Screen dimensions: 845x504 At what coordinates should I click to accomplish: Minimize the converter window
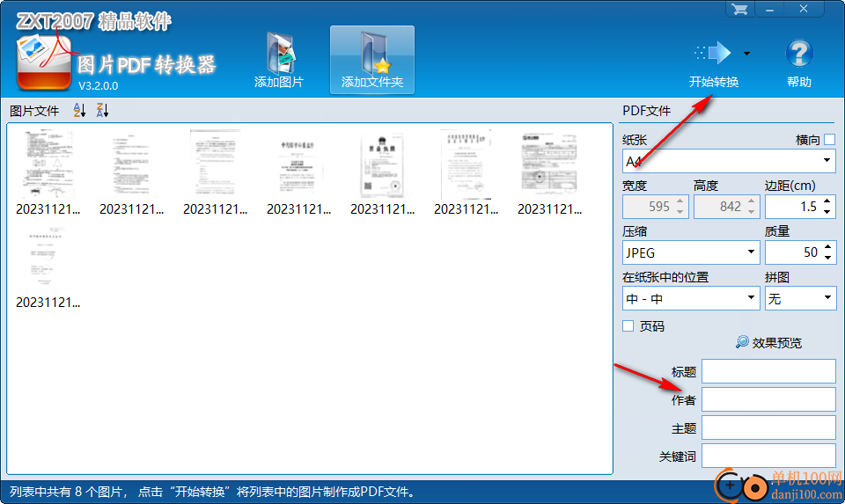point(769,9)
